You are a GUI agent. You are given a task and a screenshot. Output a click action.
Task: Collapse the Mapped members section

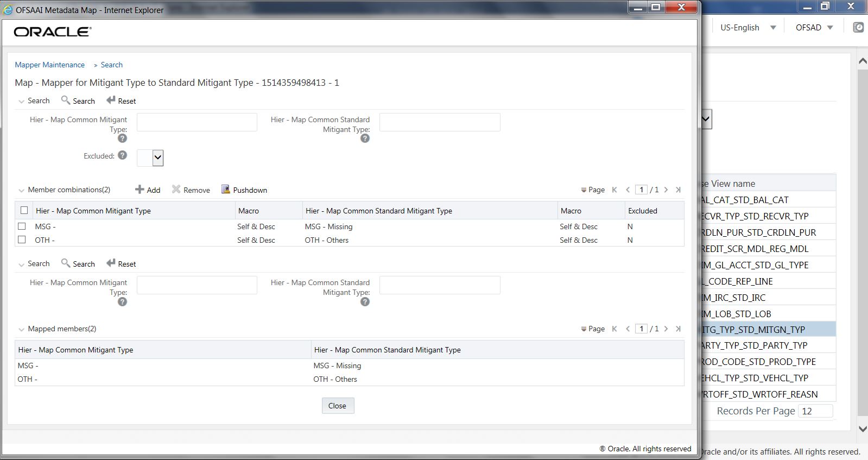pyautogui.click(x=22, y=329)
